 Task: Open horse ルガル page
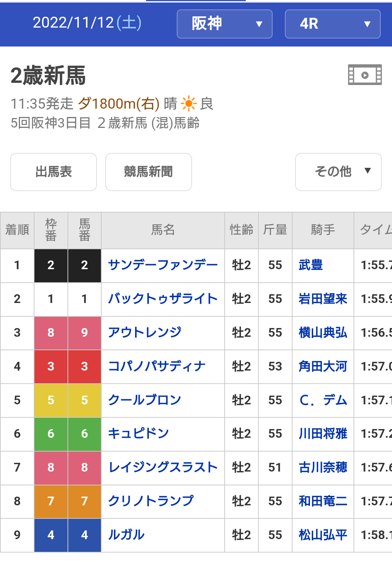tap(126, 535)
